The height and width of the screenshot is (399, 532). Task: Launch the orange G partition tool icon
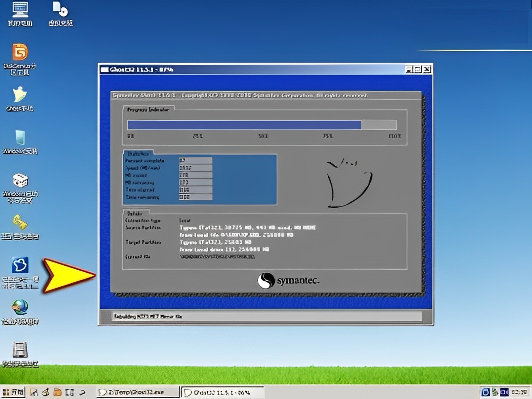click(x=20, y=52)
